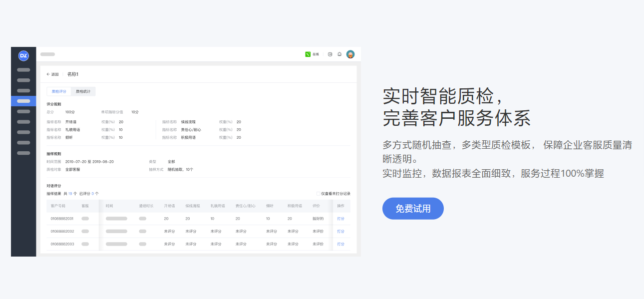Click the bottom sidebar menu item
This screenshot has width=644, height=299.
click(x=22, y=152)
